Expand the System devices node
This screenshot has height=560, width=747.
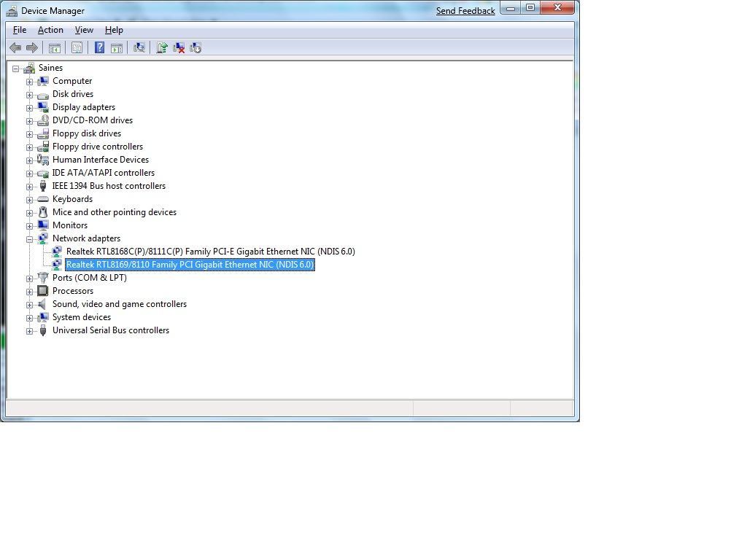coord(29,318)
